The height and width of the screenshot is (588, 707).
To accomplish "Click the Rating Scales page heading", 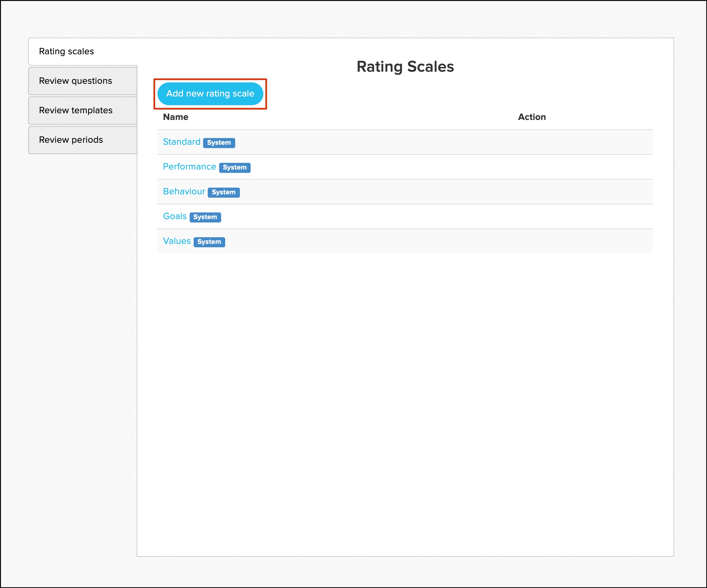I will pyautogui.click(x=405, y=67).
